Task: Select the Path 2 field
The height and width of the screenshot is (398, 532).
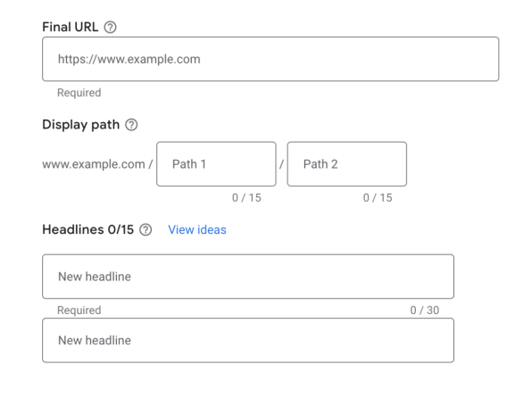Action: point(346,164)
